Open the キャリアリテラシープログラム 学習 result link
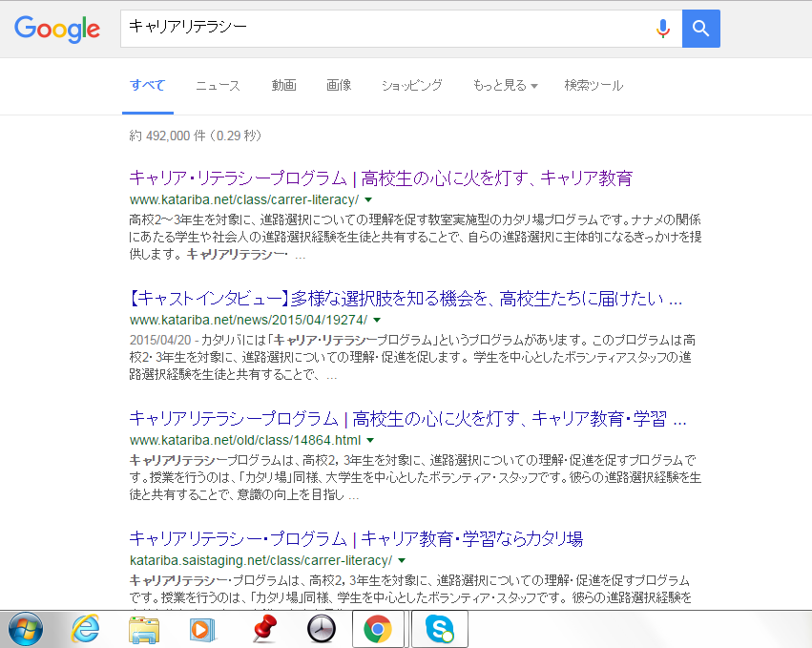Viewport: 812px width, 648px height. point(407,419)
